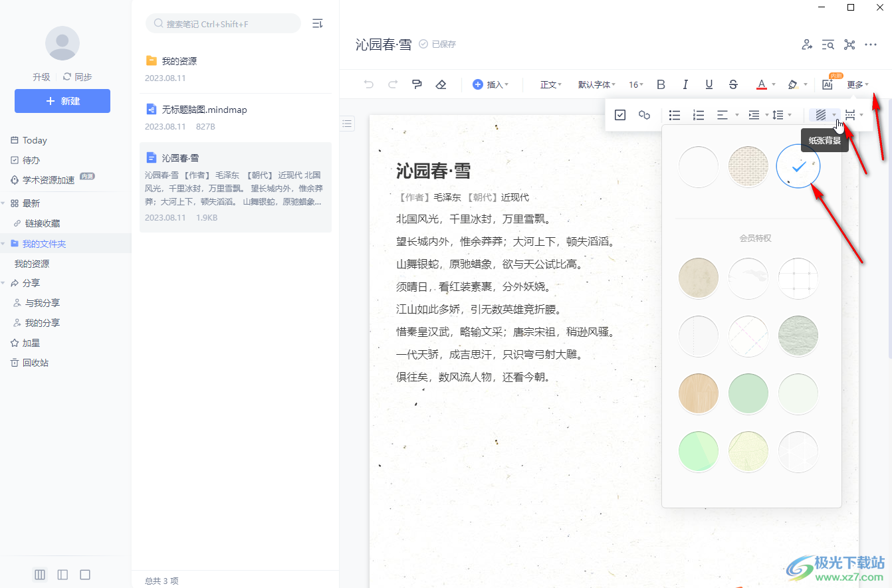Open the Insert dropdown menu

coord(491,84)
